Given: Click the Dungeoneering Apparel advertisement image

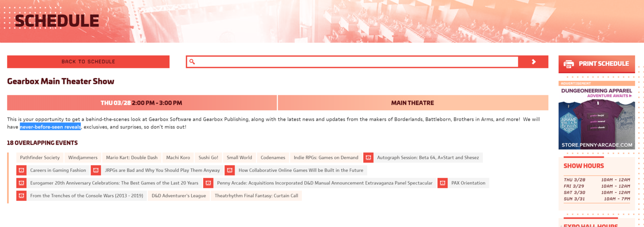Looking at the screenshot, I should click(597, 118).
